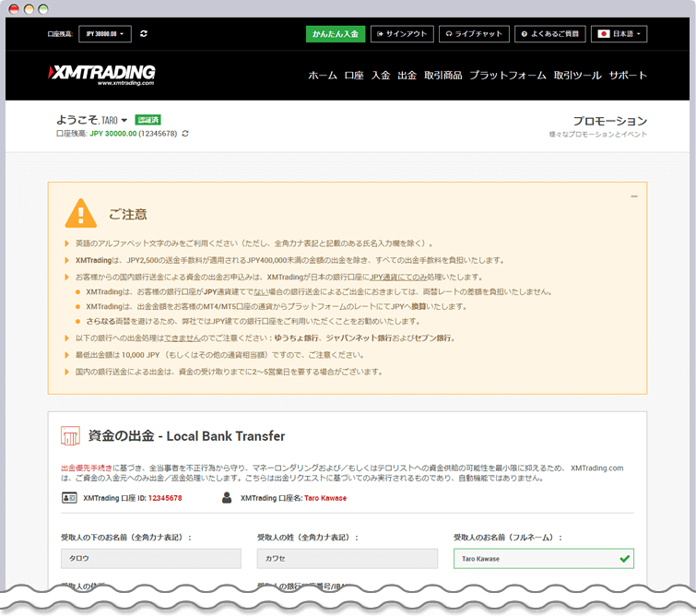Click the question mark FAQ icon

click(525, 34)
